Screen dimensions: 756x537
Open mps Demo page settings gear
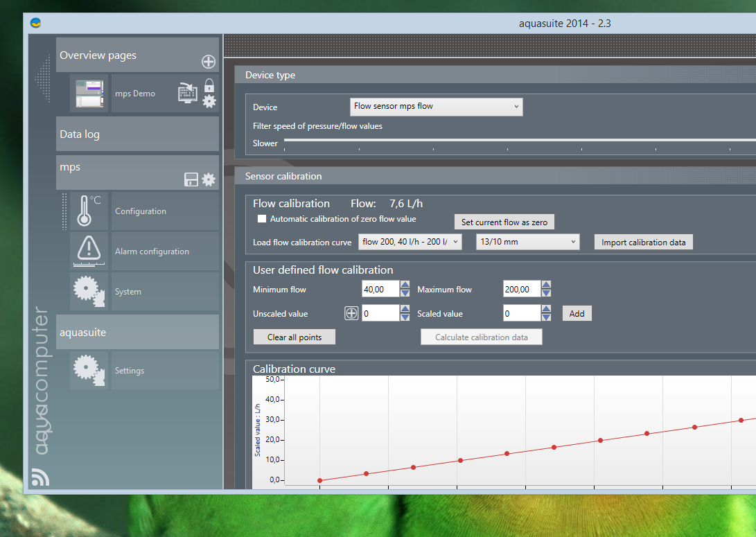click(x=209, y=101)
